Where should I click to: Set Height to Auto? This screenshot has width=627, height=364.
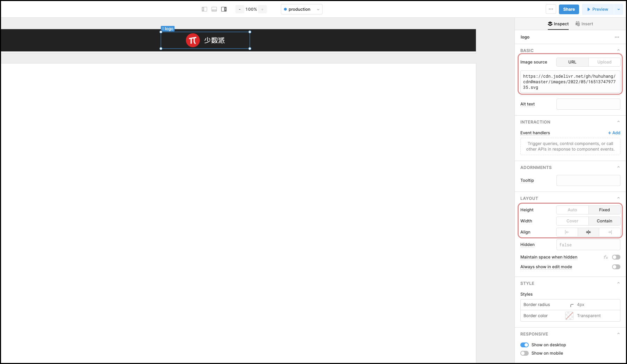click(572, 210)
